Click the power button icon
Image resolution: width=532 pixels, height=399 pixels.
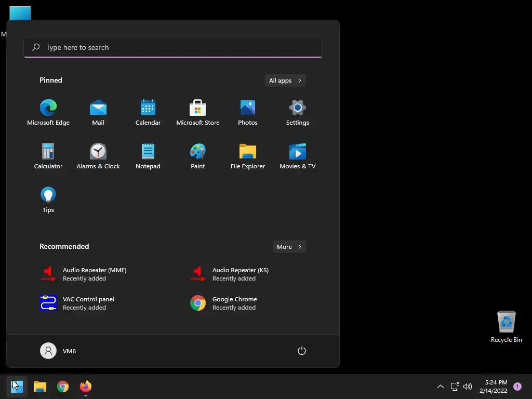click(x=302, y=351)
